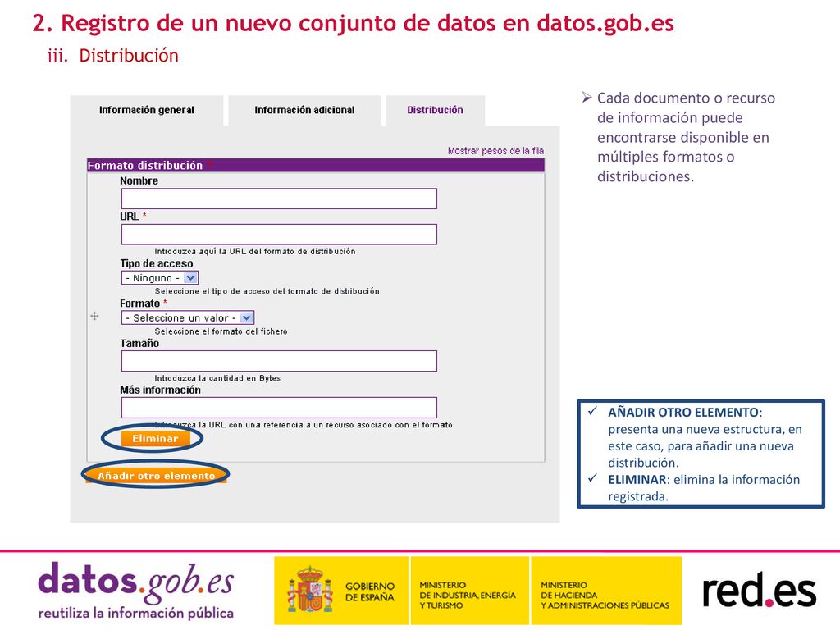Open the Tipo de acceso dropdown
The width and height of the screenshot is (840, 630).
pos(160,278)
